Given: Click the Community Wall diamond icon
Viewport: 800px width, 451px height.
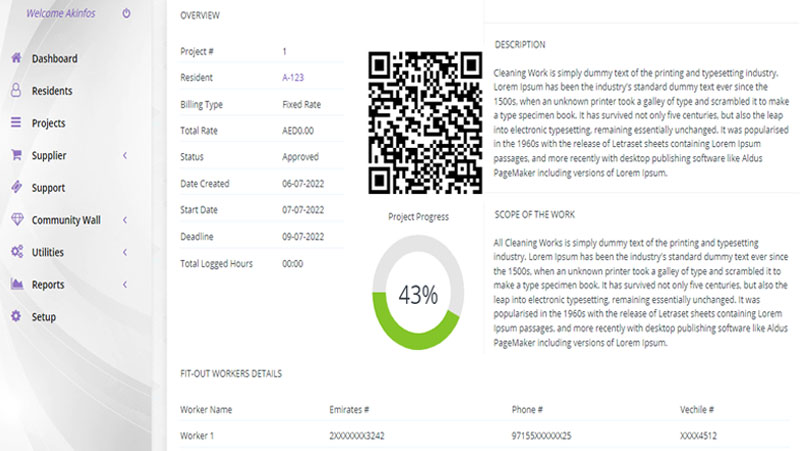Looking at the screenshot, I should pyautogui.click(x=16, y=220).
